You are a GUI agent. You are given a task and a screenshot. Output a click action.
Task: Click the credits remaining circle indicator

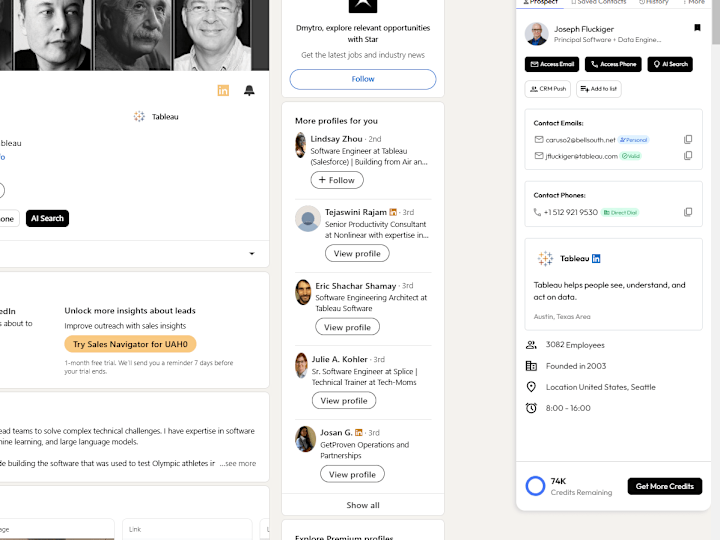(535, 486)
